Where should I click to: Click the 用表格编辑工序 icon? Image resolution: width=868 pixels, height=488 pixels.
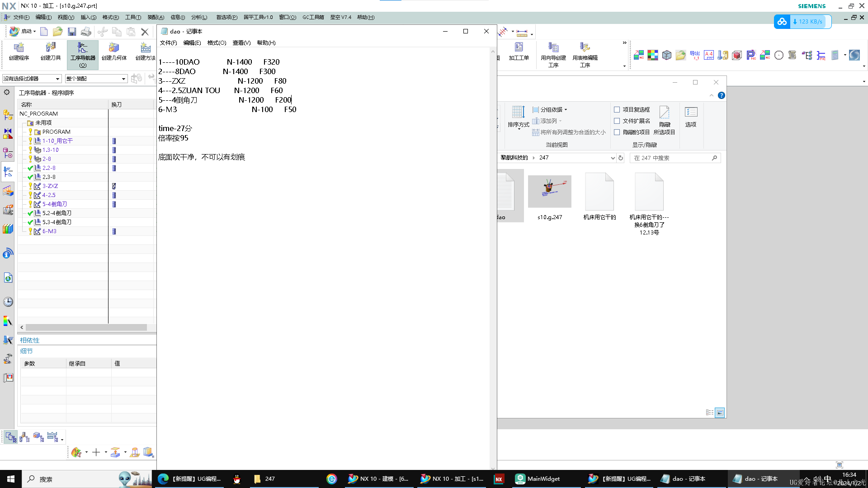tap(585, 55)
